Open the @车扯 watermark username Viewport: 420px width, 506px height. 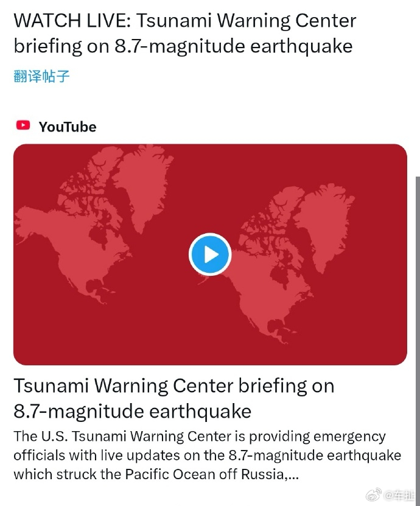click(x=399, y=494)
